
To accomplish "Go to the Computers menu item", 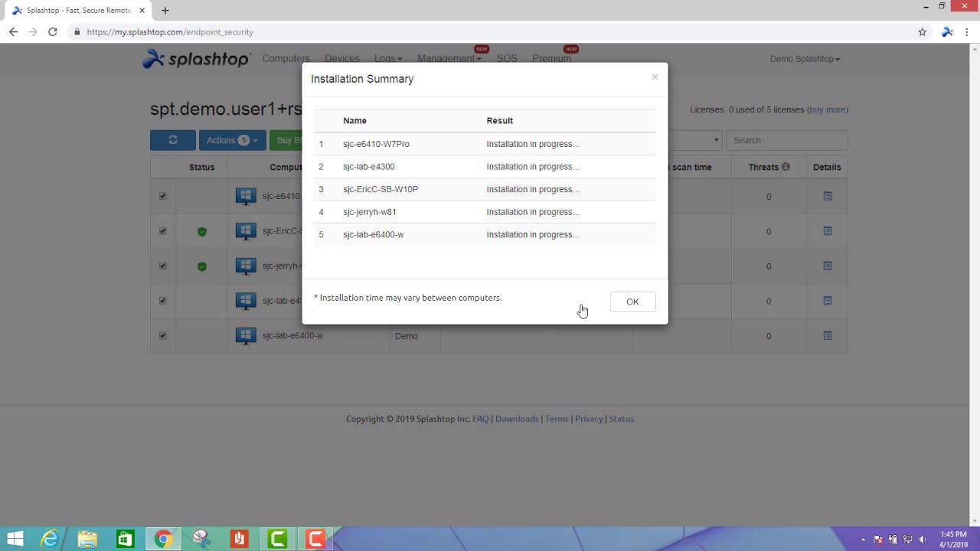I will point(286,58).
